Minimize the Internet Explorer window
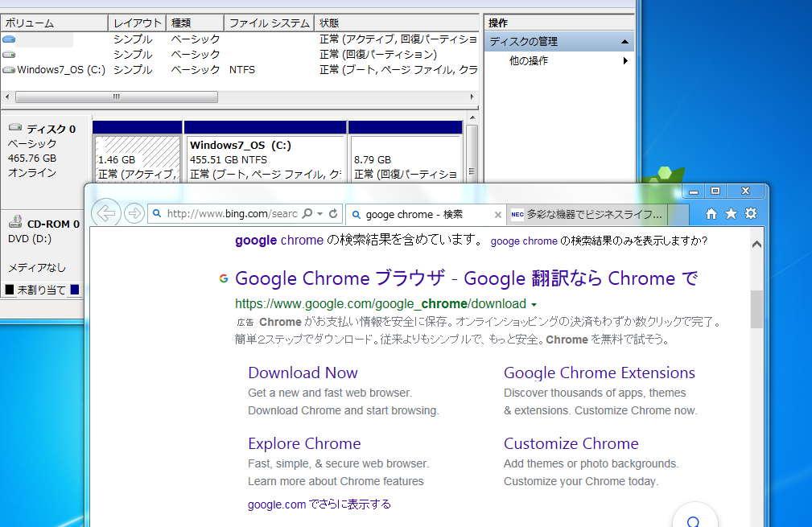This screenshot has height=527, width=812. pos(694,191)
